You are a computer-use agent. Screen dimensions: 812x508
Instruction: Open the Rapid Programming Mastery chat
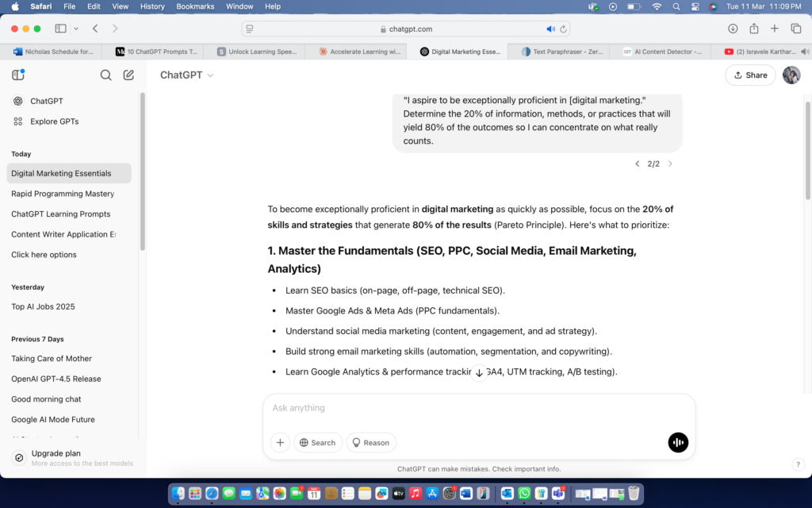[x=63, y=194]
